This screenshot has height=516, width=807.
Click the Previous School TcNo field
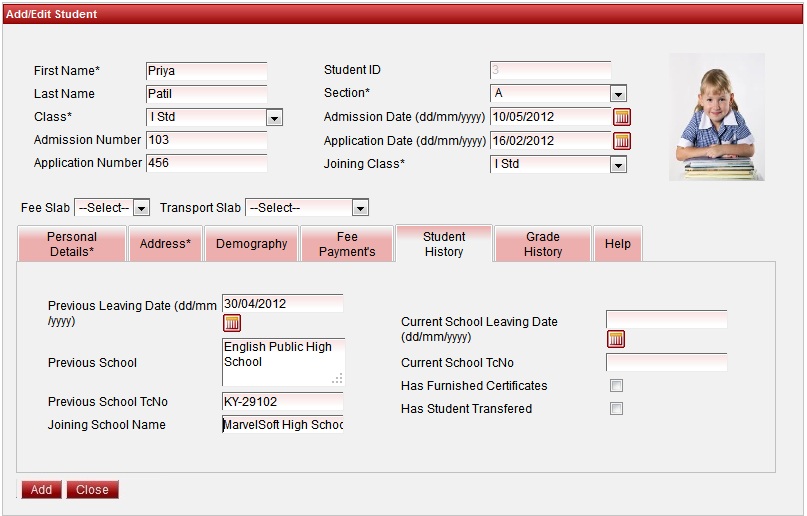pos(282,402)
